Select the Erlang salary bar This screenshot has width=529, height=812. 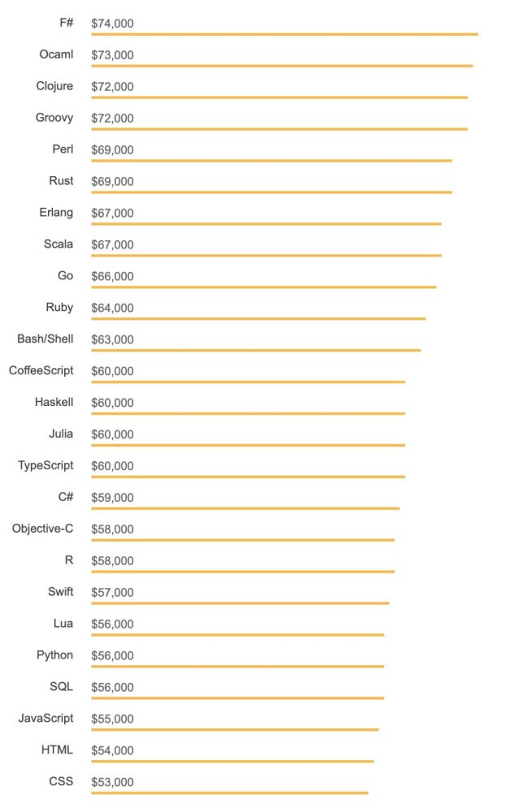(266, 224)
